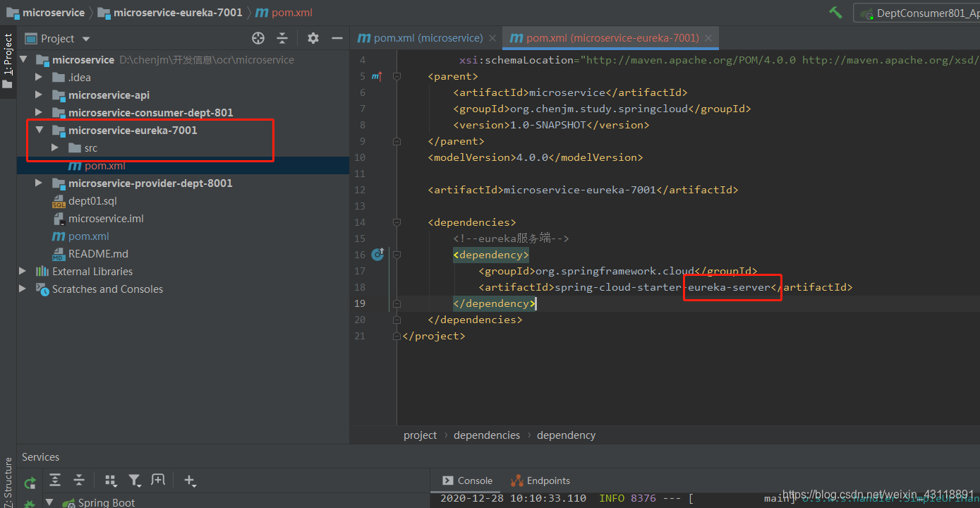Click the artifactId text on line 12

coord(583,190)
